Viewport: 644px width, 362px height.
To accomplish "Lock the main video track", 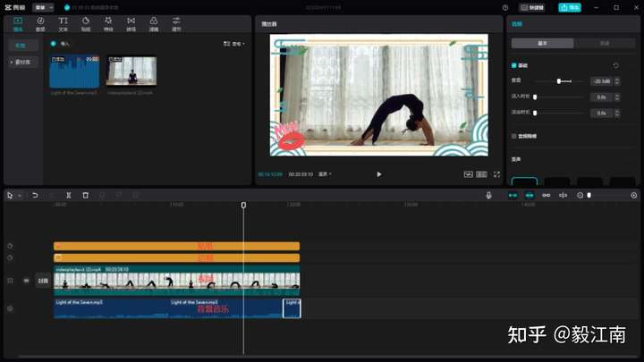I will click(x=10, y=281).
